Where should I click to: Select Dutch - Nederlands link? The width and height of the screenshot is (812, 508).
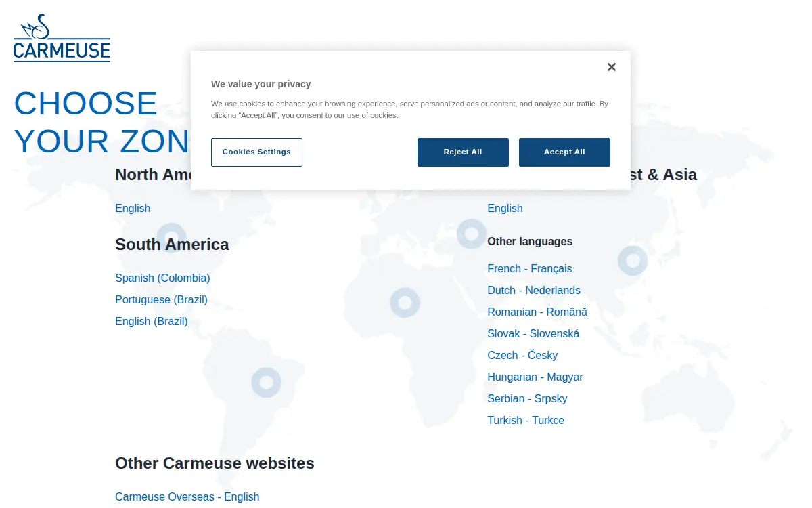point(534,291)
